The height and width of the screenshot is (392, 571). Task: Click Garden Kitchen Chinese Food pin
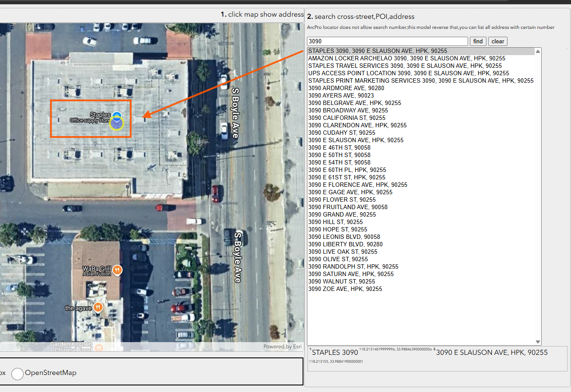(99, 347)
